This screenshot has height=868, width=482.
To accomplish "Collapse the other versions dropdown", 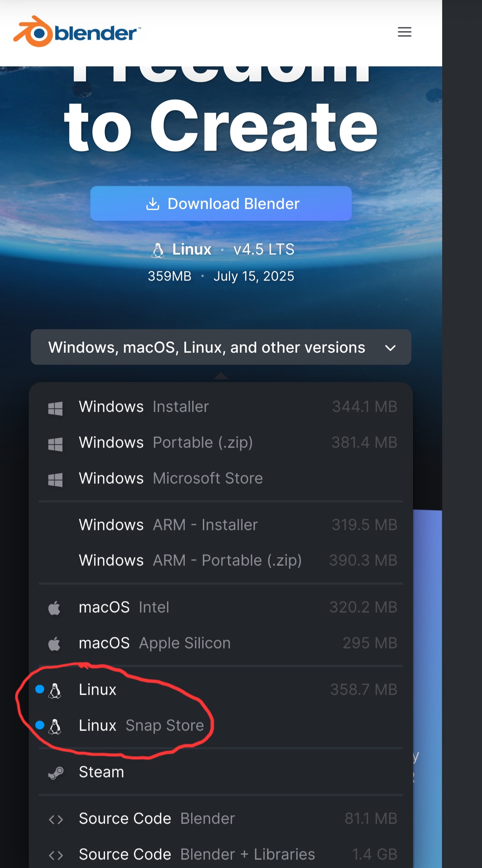I will pyautogui.click(x=221, y=347).
